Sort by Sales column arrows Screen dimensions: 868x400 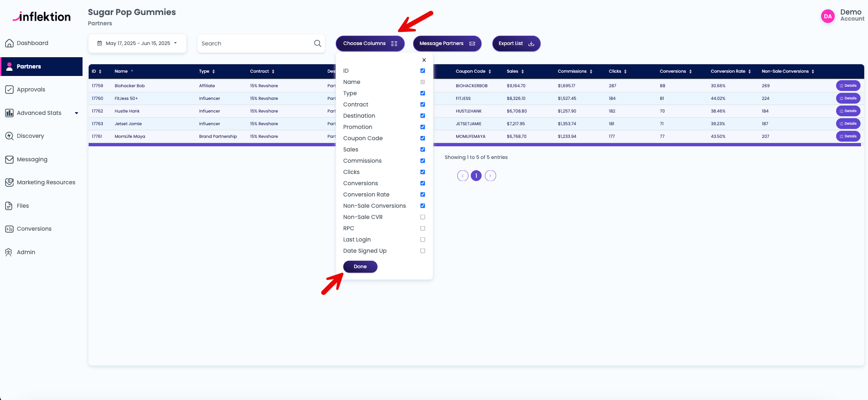(x=522, y=72)
